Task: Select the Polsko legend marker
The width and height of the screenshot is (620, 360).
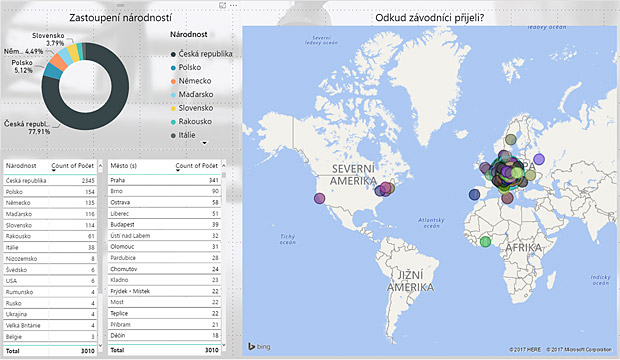Action: click(x=173, y=68)
